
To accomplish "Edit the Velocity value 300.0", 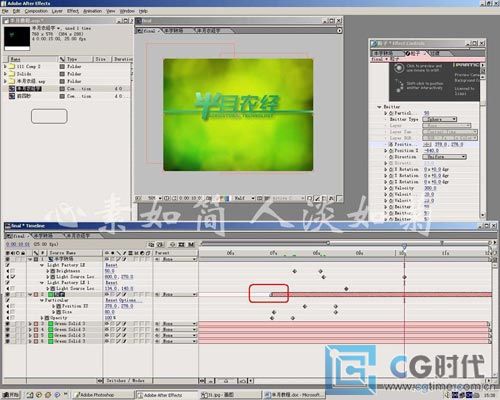I will (430, 188).
